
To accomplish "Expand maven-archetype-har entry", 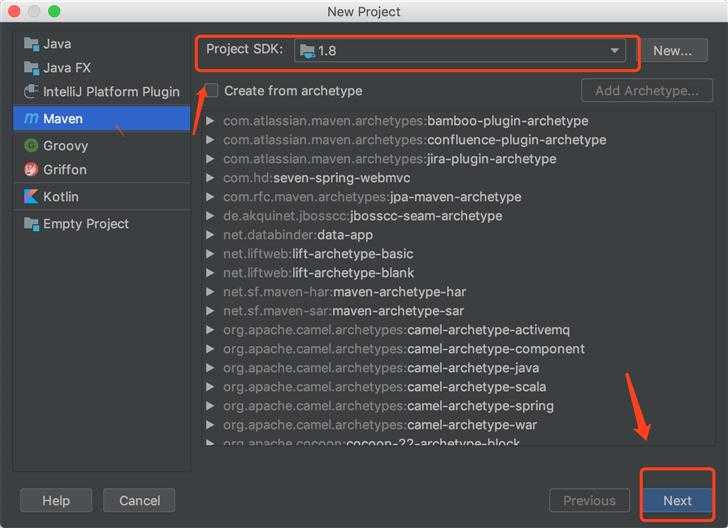I will (x=210, y=292).
